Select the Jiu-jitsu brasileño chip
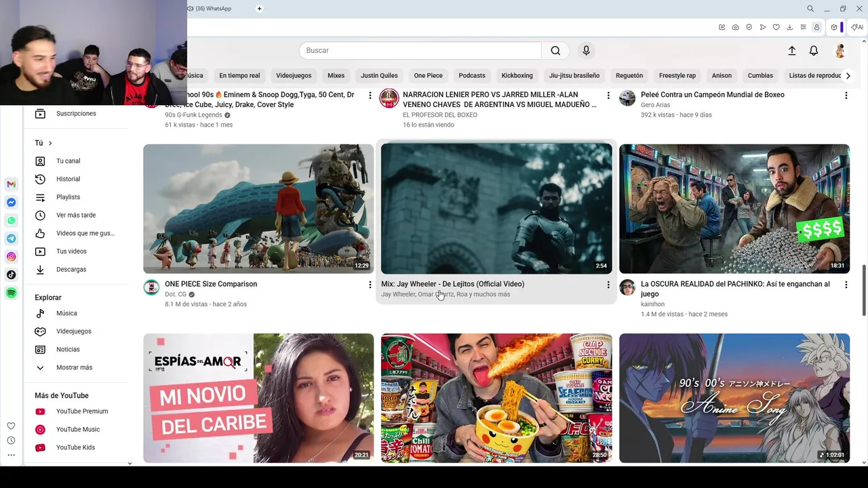 [x=574, y=76]
